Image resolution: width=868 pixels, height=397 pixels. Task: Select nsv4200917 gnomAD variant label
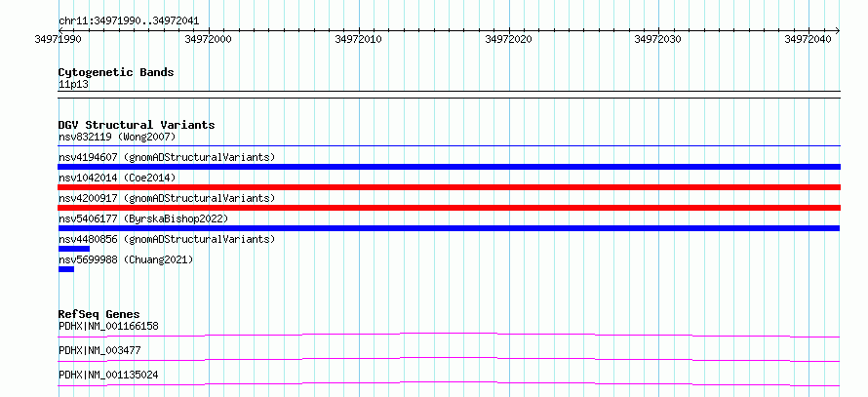coord(167,198)
